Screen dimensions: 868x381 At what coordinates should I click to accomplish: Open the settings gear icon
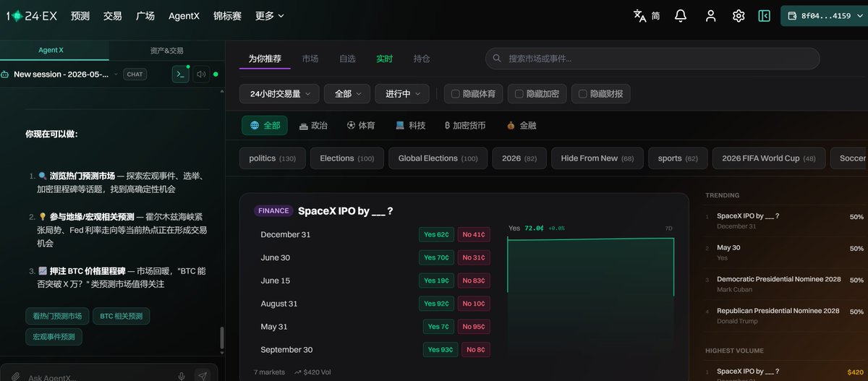[739, 16]
